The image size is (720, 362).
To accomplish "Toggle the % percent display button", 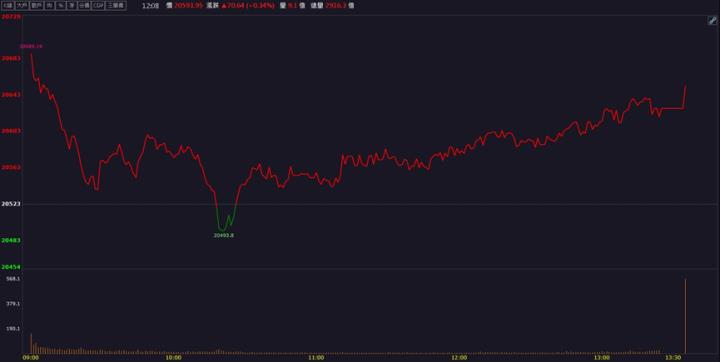I will pos(60,6).
